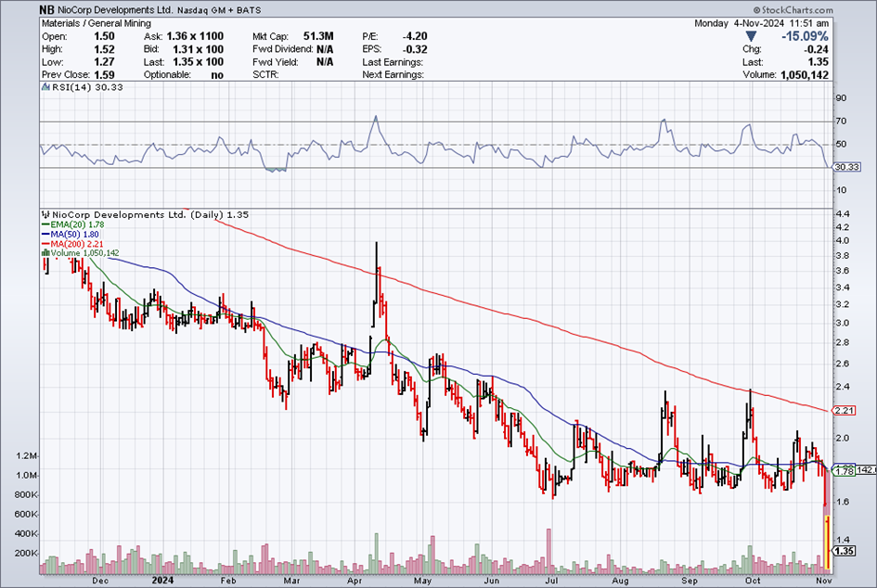Click the Oct label on the time axis
This screenshot has height=588, width=877.
[x=753, y=581]
